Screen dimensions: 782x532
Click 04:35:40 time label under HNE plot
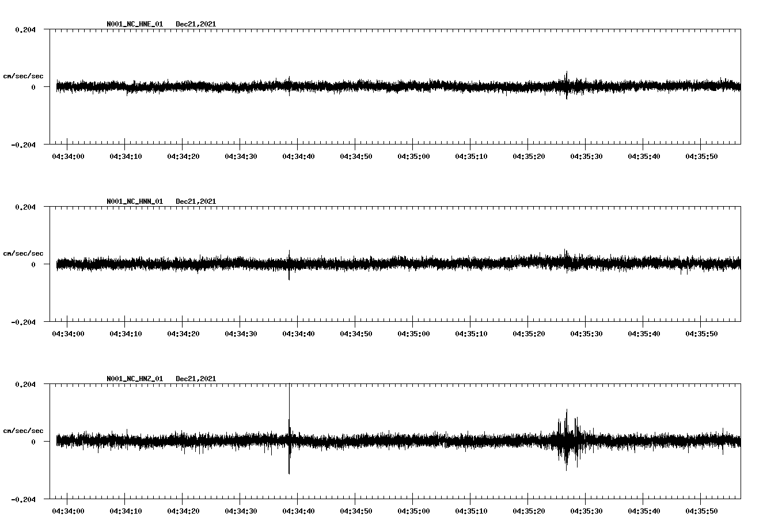(644, 156)
